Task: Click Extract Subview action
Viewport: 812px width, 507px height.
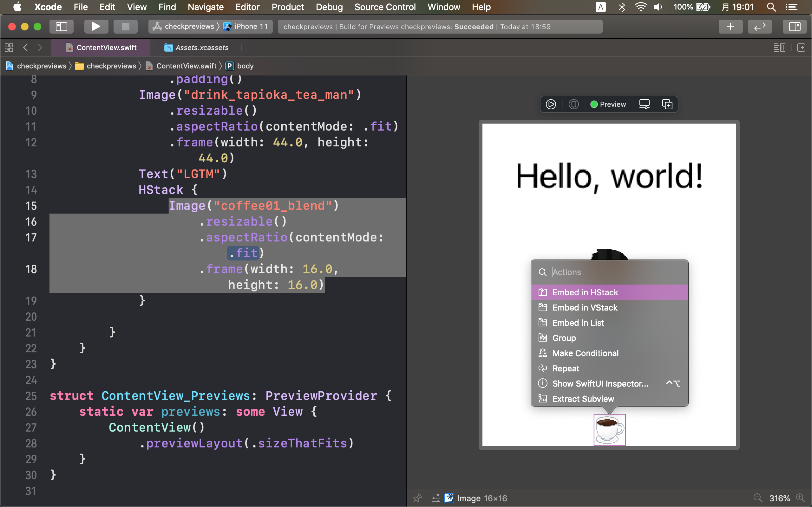Action: coord(583,399)
